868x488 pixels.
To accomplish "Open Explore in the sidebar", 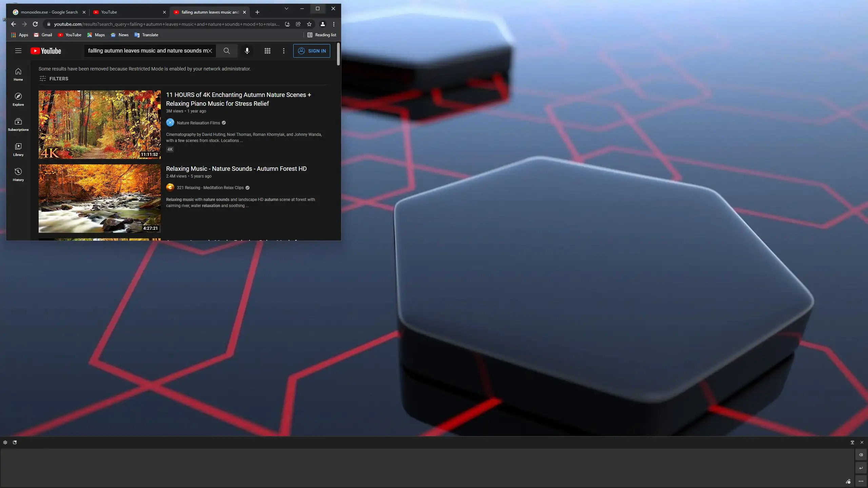I will [x=18, y=99].
